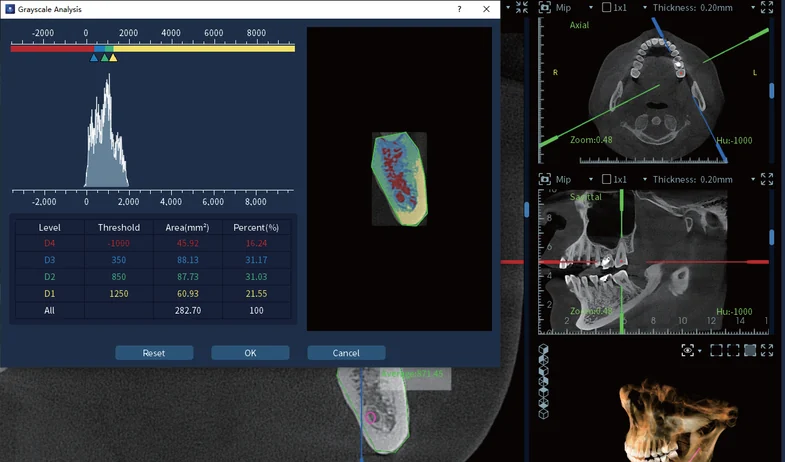Click the eye view-mode icon in 3D view
Image resolution: width=785 pixels, height=462 pixels.
coord(688,350)
